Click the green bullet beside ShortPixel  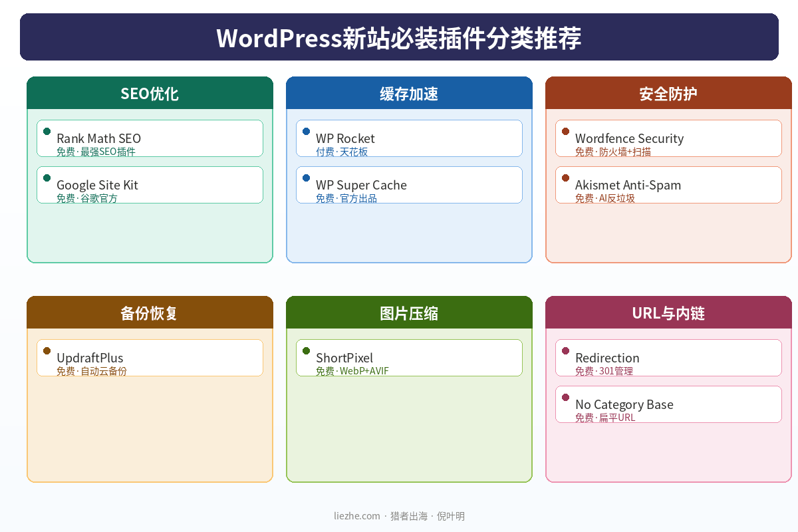coord(306,350)
